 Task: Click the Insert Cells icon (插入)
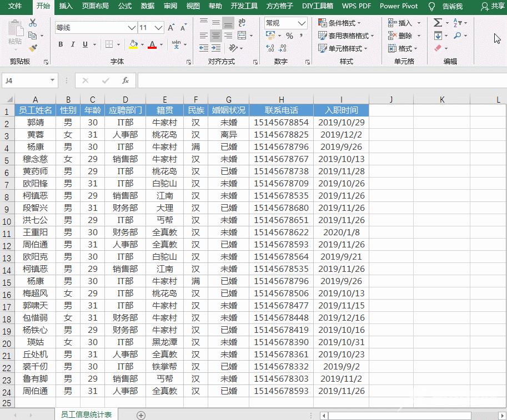pos(391,23)
